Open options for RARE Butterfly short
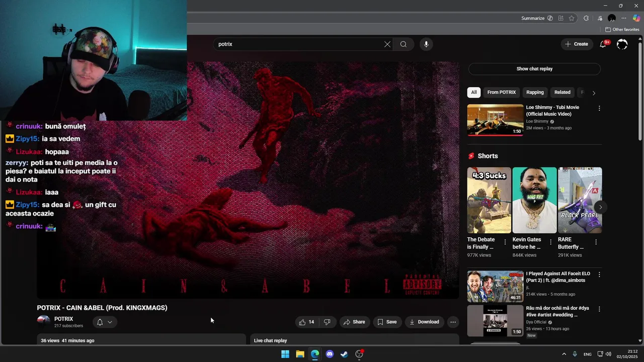The image size is (644, 362). point(596,242)
